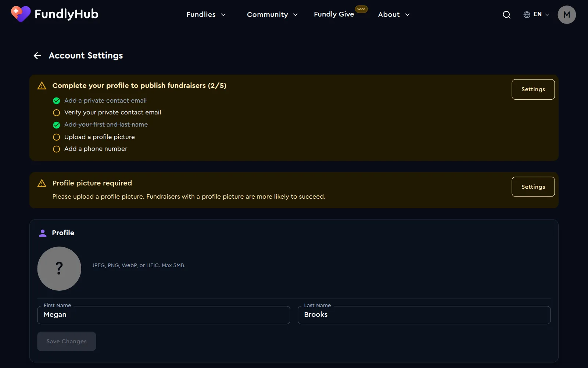The width and height of the screenshot is (588, 368).
Task: Click the circle next to Add a phone number
Action: (56, 149)
